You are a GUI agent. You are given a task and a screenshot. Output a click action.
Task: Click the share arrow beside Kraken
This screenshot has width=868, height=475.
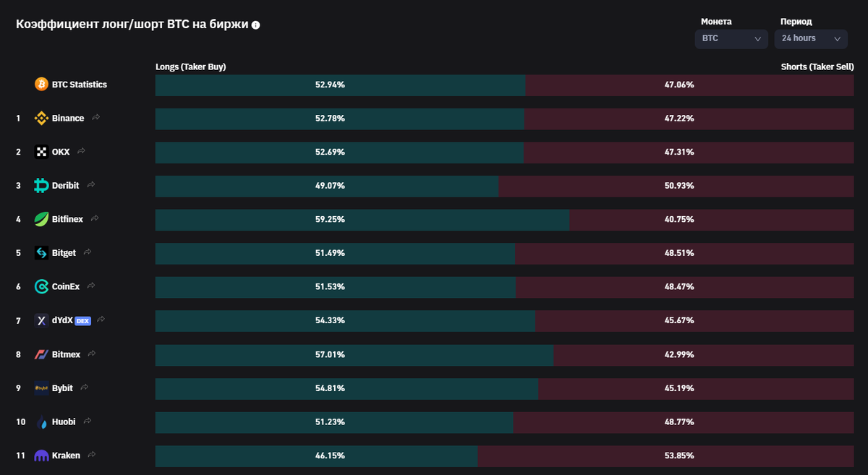click(92, 455)
